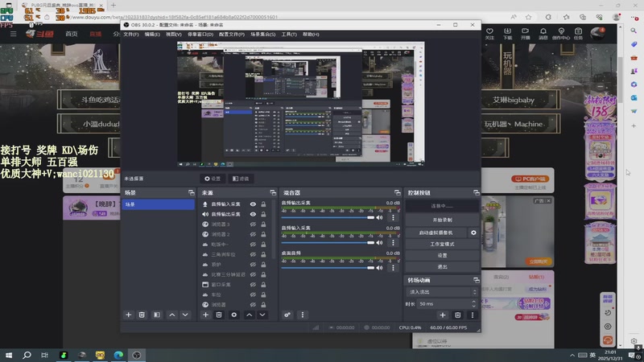This screenshot has height=362, width=644.
Task: Toggle the lock on the 音频输出采集 source
Action: [263, 214]
